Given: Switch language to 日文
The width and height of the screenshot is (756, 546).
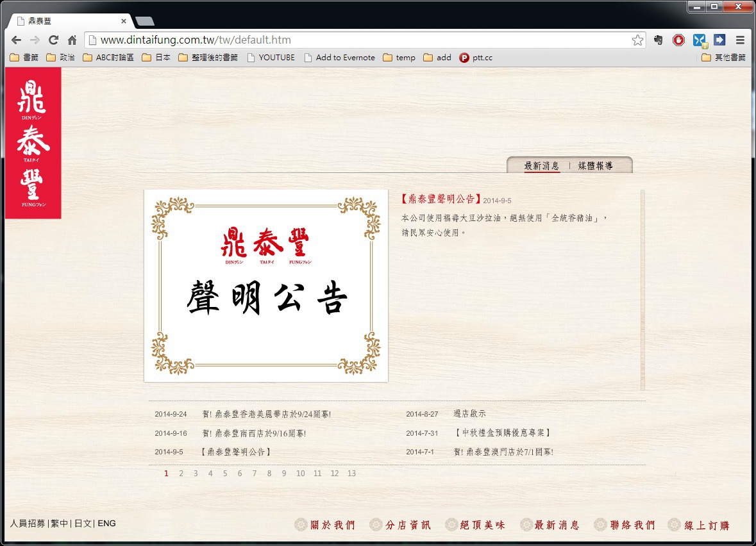Looking at the screenshot, I should pos(83,524).
